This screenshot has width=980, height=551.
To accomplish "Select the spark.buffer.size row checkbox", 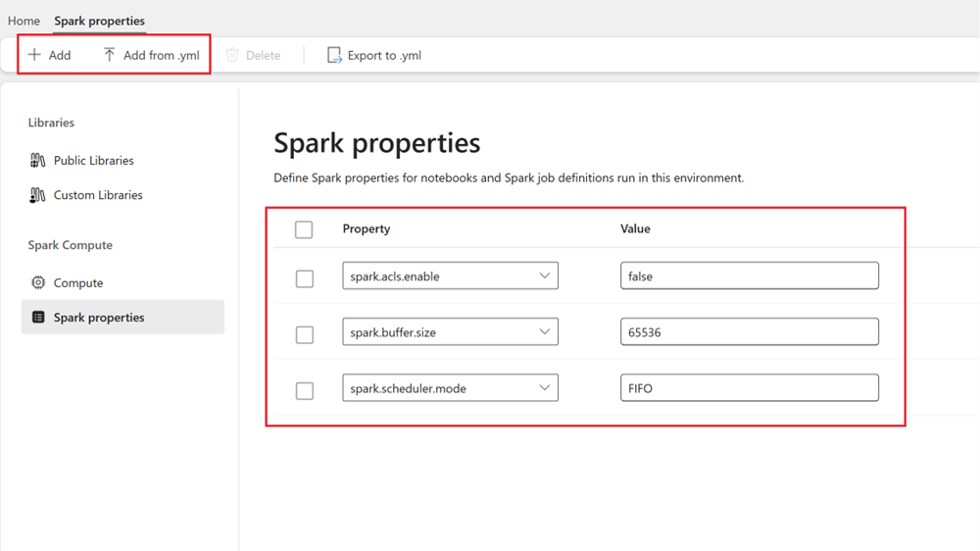I will (305, 334).
